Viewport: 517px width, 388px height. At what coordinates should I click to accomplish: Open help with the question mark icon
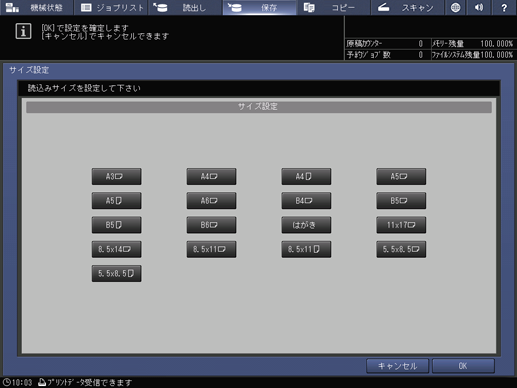coord(504,7)
